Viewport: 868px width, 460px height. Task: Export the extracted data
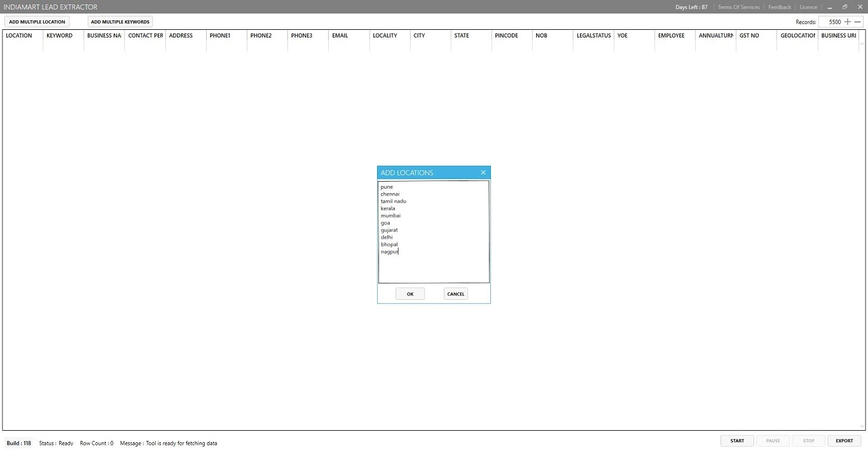pyautogui.click(x=844, y=441)
